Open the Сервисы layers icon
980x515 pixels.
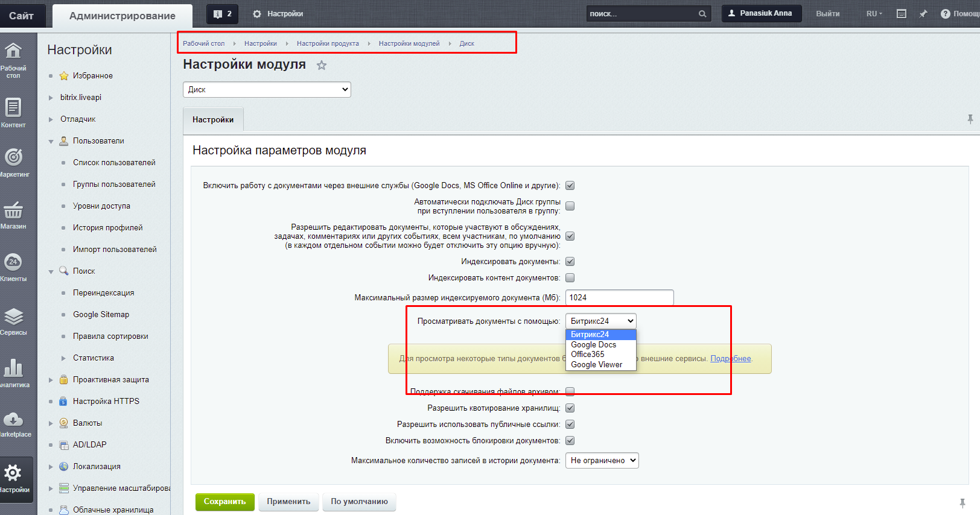(x=13, y=317)
